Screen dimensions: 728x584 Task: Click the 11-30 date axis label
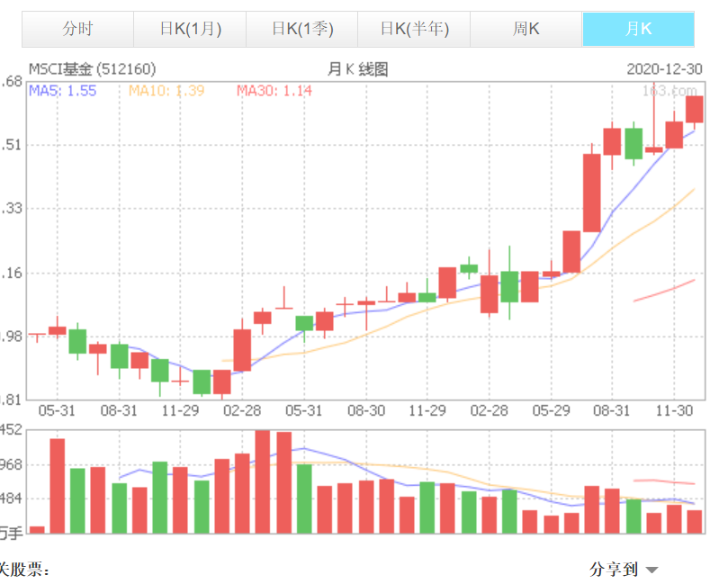click(674, 409)
